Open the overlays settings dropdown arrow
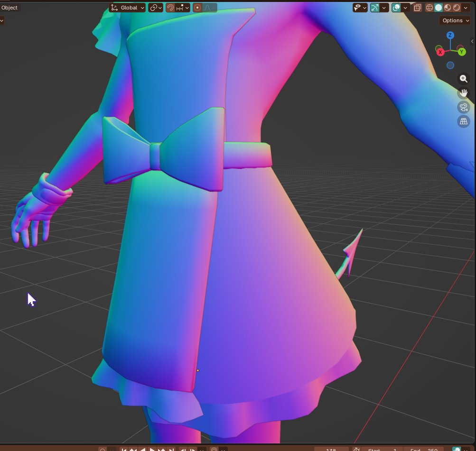The height and width of the screenshot is (451, 476). (406, 8)
